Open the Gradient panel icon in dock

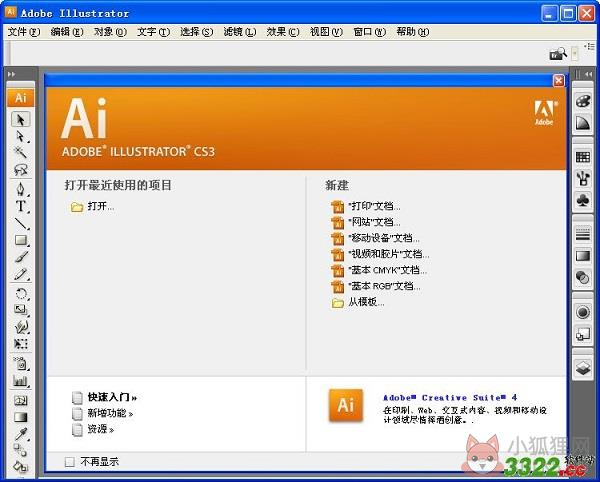click(583, 256)
